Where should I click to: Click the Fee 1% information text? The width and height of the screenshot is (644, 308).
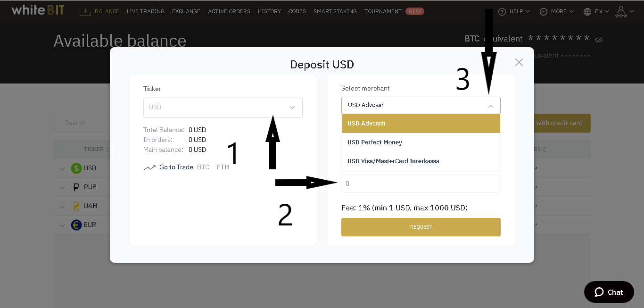coord(405,208)
